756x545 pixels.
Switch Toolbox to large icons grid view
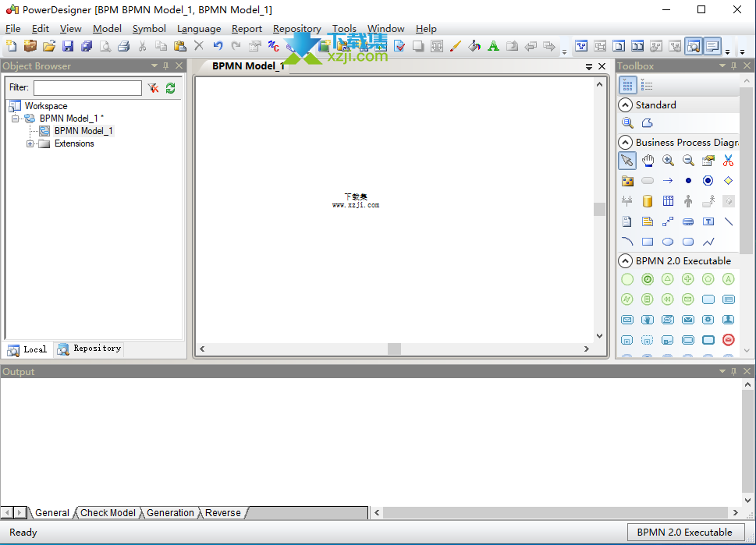point(627,85)
